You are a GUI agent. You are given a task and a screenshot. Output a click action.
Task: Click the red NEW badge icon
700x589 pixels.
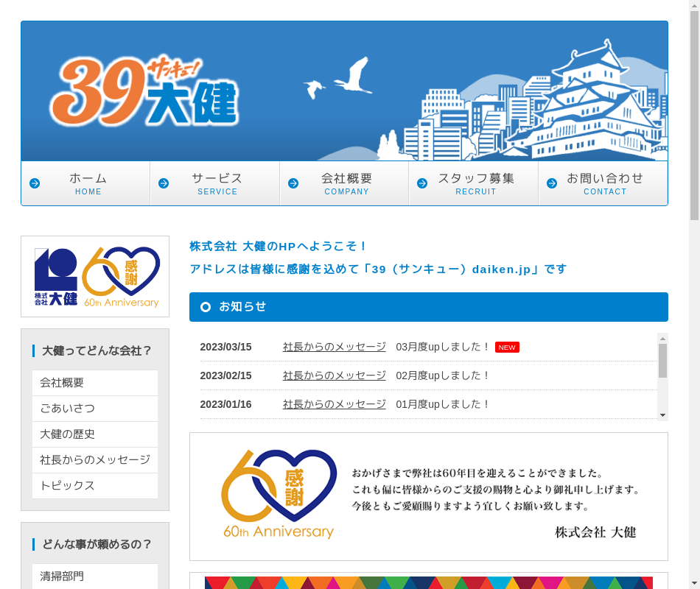(507, 348)
